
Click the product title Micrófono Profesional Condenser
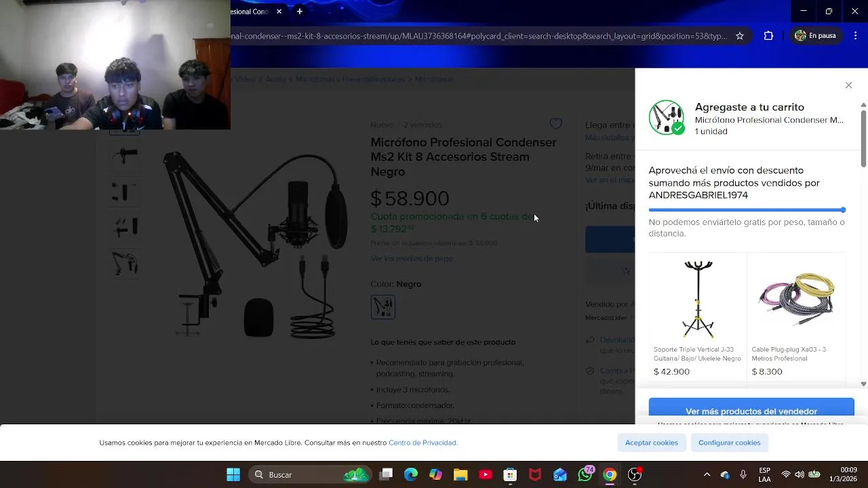click(x=463, y=157)
